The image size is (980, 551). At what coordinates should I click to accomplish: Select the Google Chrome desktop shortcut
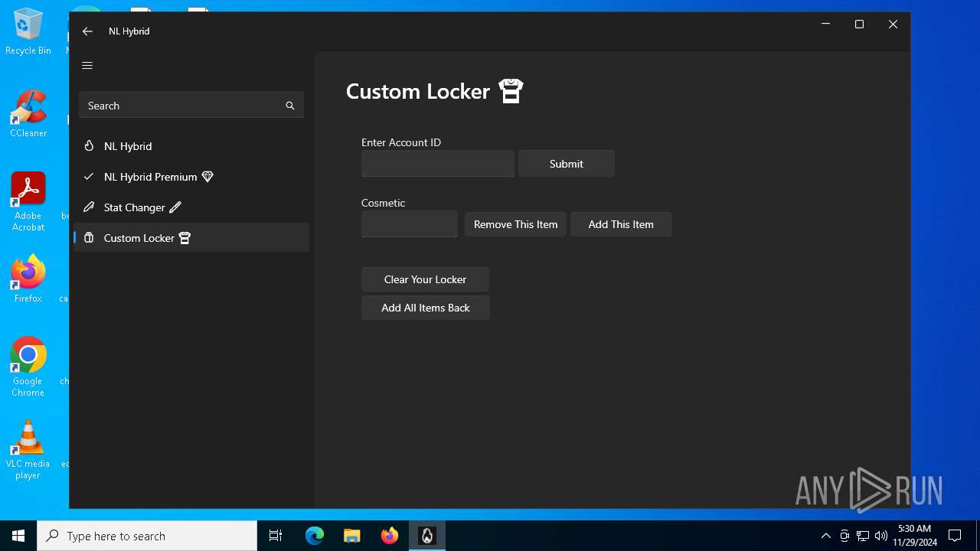28,367
